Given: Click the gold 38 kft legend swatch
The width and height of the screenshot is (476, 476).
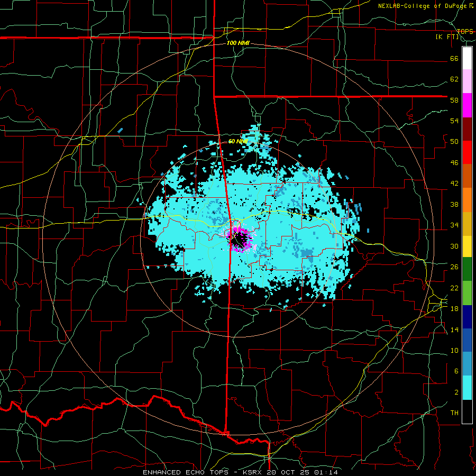Looking at the screenshot, I should coord(467,223).
